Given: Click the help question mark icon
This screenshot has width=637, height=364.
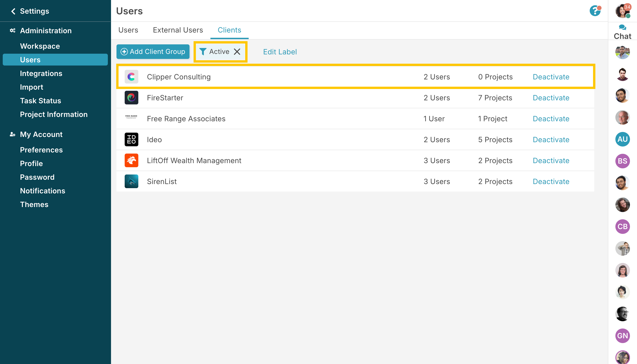Looking at the screenshot, I should [595, 11].
